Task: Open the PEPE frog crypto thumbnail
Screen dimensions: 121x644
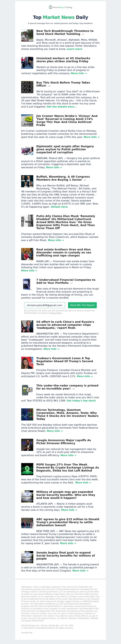Action: click(x=27, y=469)
